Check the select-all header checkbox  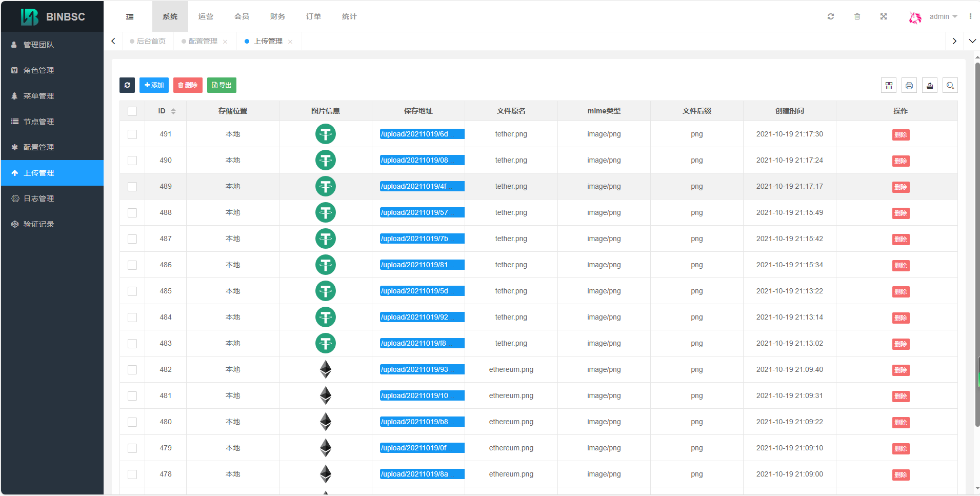[x=132, y=111]
